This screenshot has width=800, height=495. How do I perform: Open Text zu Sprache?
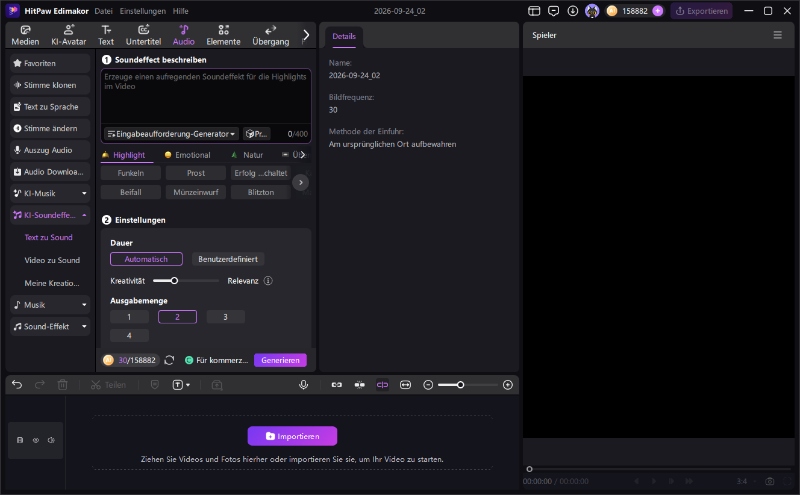tap(50, 107)
